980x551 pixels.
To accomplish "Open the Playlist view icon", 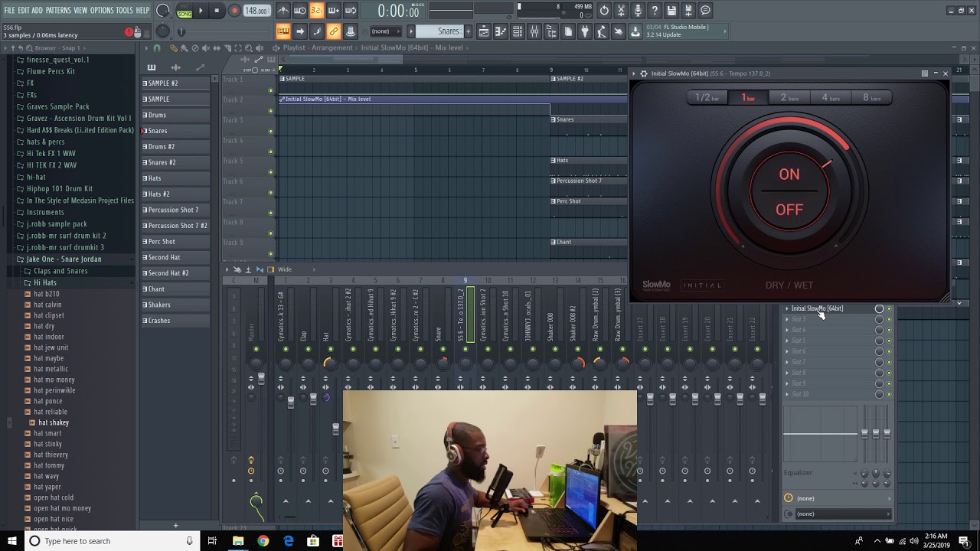I will 484,31.
